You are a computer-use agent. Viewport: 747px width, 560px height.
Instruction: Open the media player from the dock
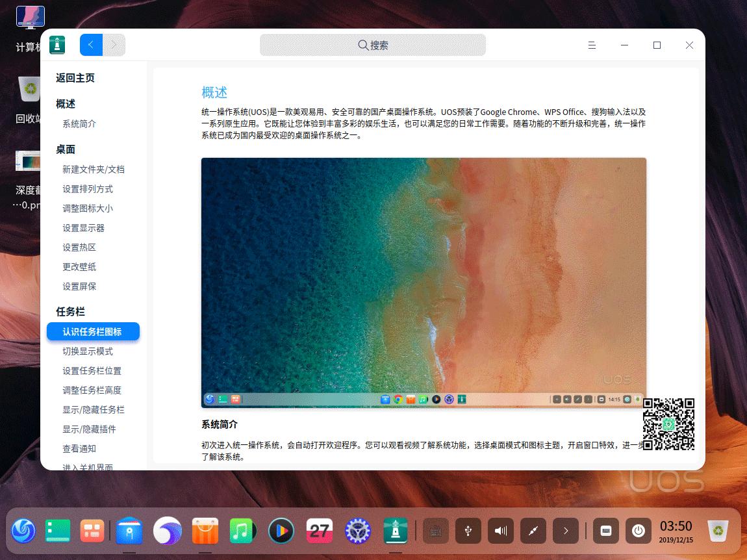pos(281,531)
